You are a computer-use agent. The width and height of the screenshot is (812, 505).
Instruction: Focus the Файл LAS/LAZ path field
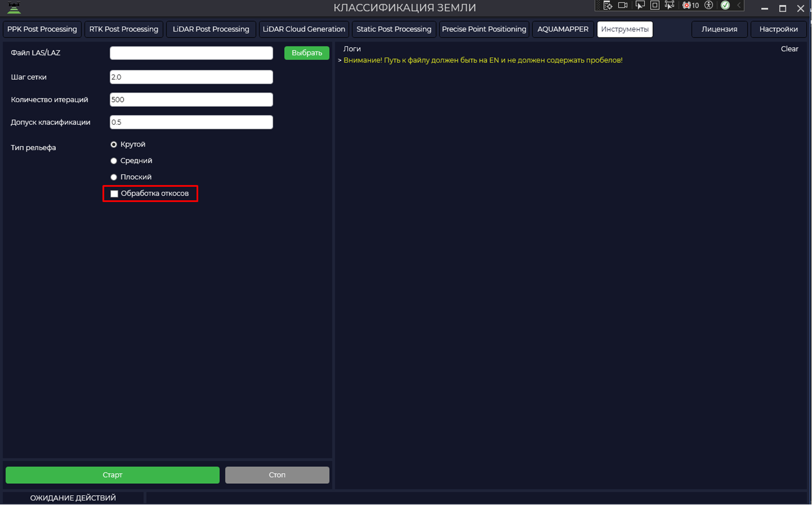[191, 53]
